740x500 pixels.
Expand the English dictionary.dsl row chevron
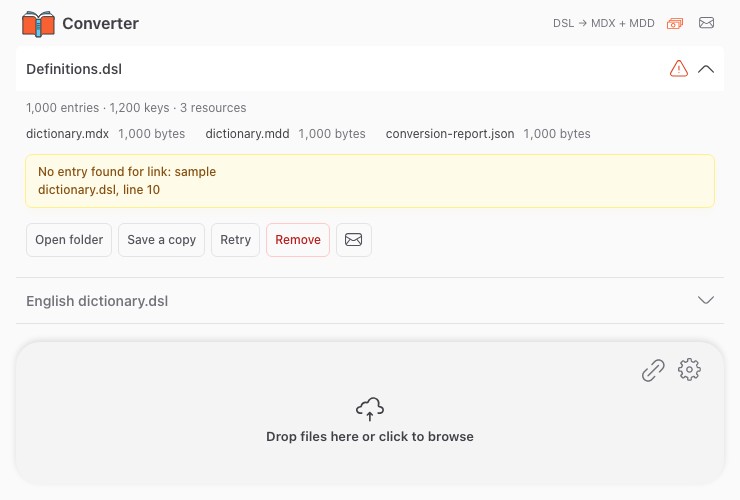pos(706,300)
